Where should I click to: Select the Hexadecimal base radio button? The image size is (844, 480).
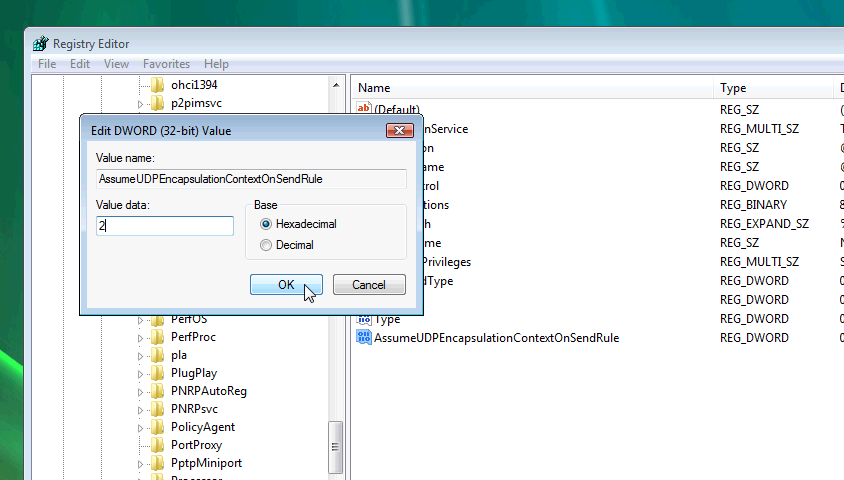(266, 225)
